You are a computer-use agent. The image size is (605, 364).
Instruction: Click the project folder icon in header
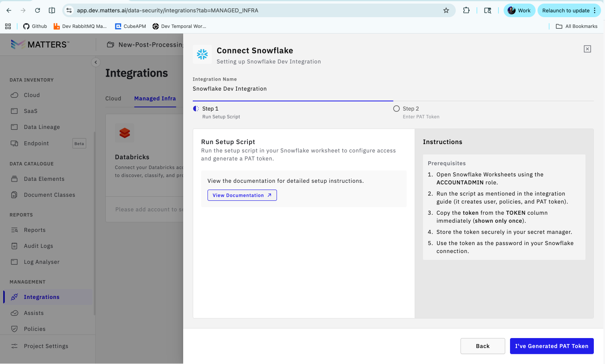[111, 45]
